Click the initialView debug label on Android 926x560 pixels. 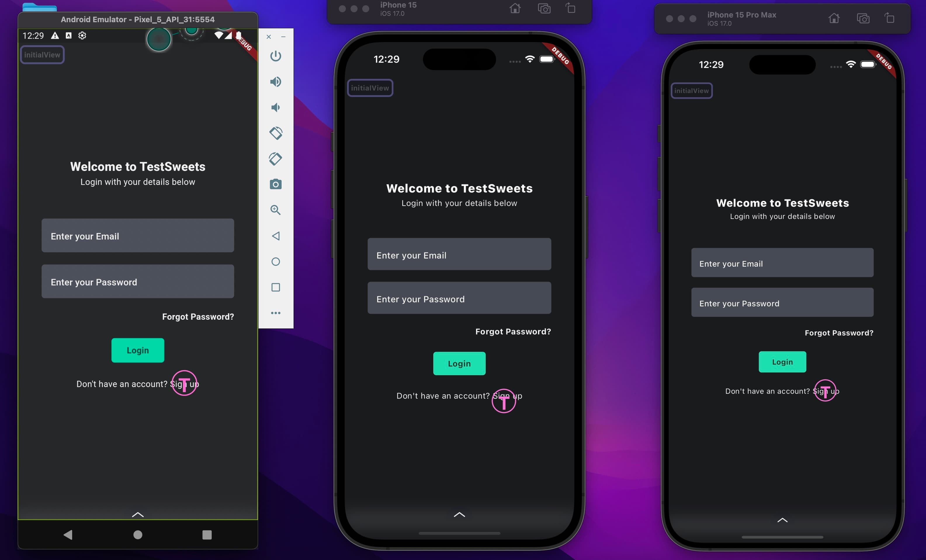tap(42, 54)
